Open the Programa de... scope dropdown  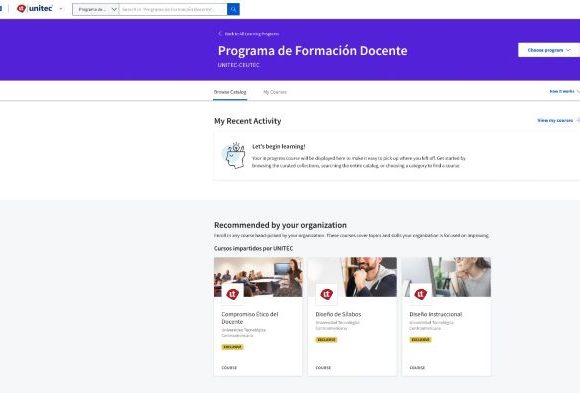click(x=96, y=9)
